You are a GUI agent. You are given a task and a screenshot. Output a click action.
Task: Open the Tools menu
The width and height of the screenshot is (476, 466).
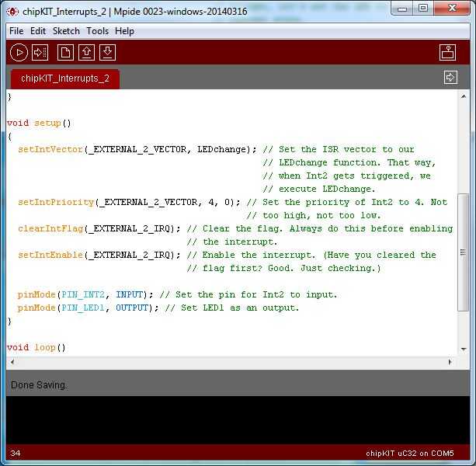97,31
